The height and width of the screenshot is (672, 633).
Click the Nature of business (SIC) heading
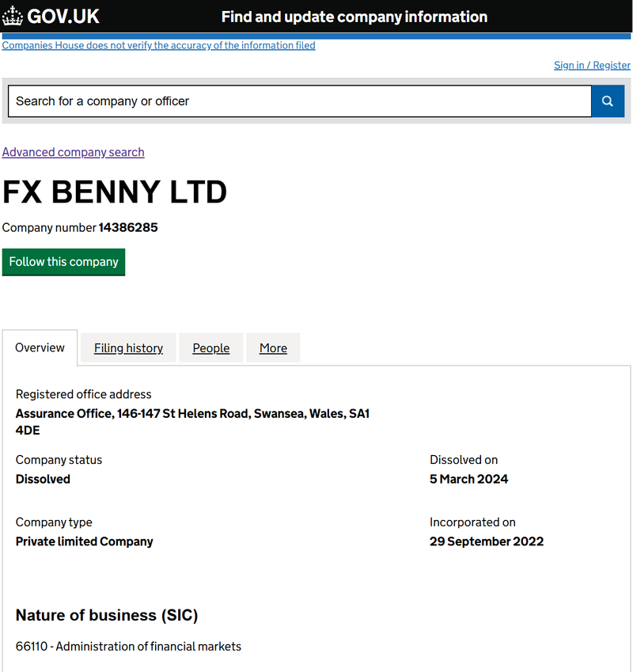[107, 616]
